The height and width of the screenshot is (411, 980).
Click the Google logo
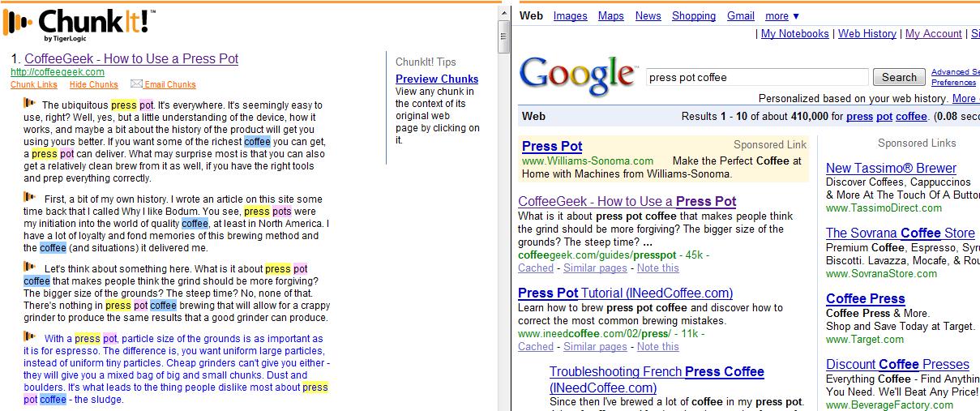tap(576, 75)
